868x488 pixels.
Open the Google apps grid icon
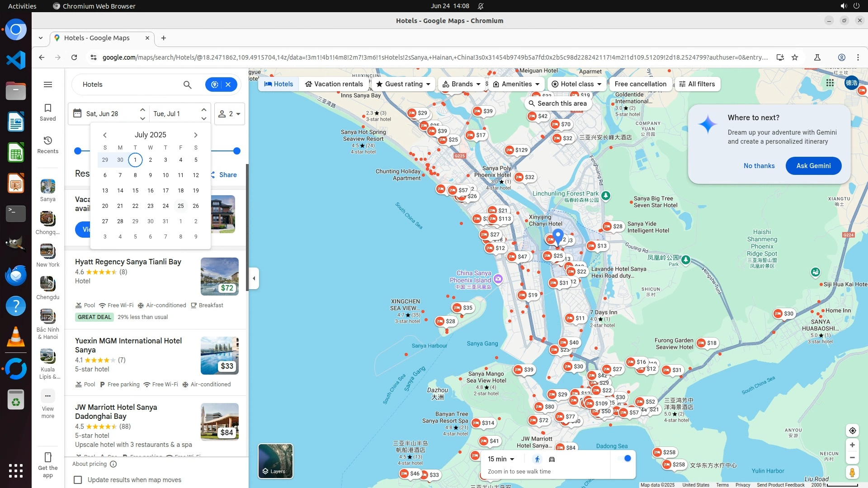click(830, 83)
